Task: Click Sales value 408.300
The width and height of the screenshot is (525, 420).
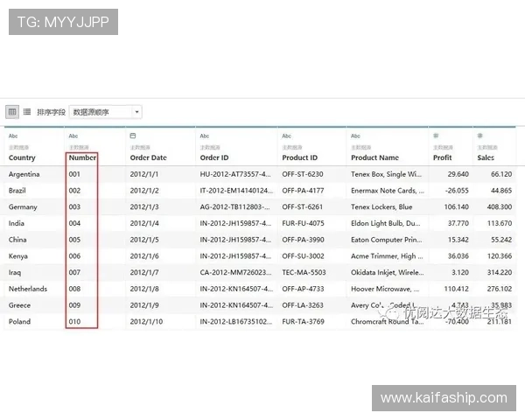Action: (x=500, y=207)
